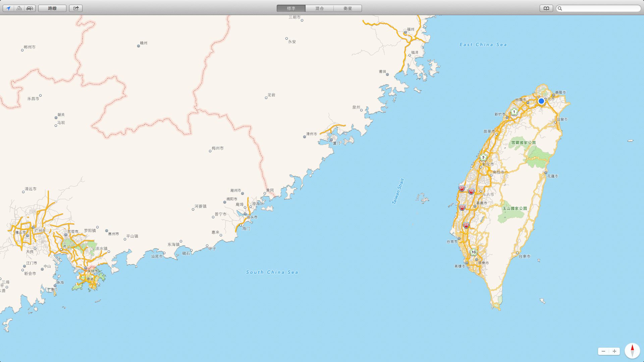The image size is (644, 362).
Task: Click the current location arrow icon
Action: 8,8
